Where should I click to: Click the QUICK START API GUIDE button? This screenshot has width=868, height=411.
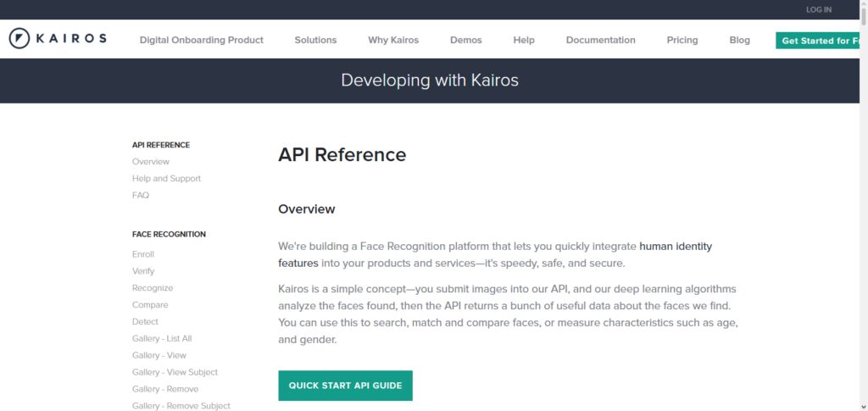click(x=346, y=386)
